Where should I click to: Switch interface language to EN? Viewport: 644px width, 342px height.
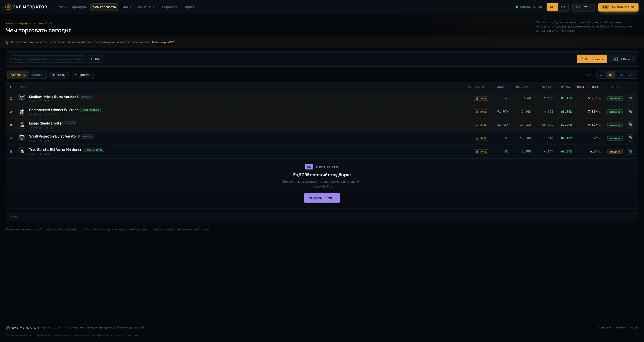[563, 7]
